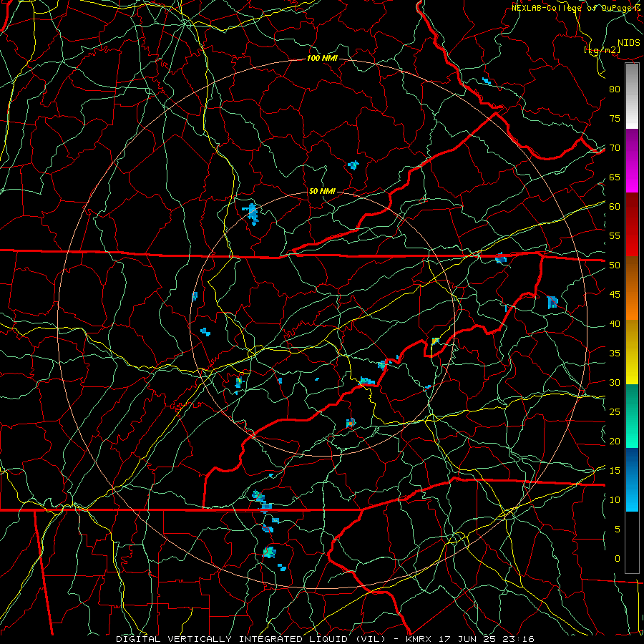Screen dimensions: 644x644
Task: Pick the green-teal color scale segment
Action: point(632,416)
